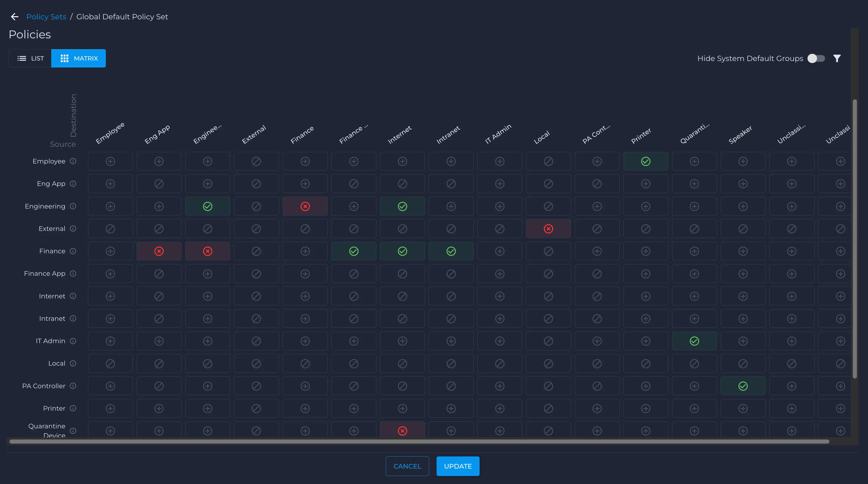The width and height of the screenshot is (868, 484).
Task: Click the vertical scrollbar on the right
Action: 855,239
